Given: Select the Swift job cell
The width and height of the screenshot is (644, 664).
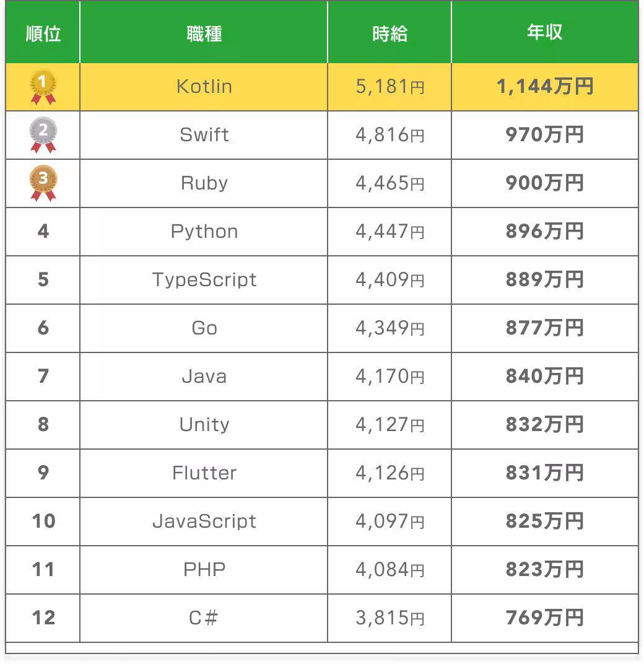Looking at the screenshot, I should tap(204, 135).
